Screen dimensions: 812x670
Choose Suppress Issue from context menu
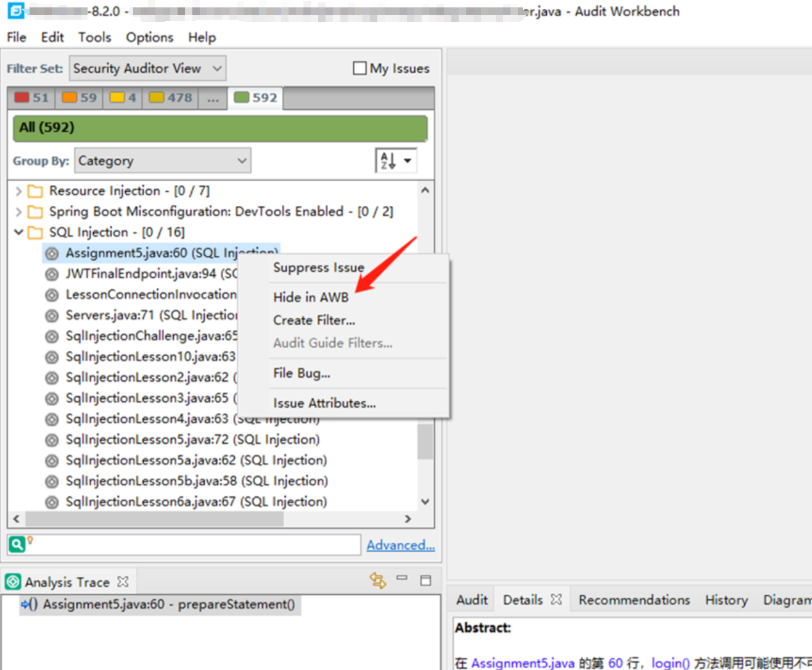pyautogui.click(x=319, y=268)
